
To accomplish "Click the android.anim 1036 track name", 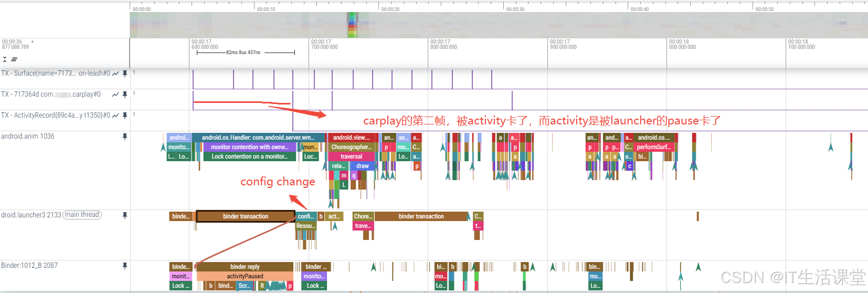I will tap(28, 136).
